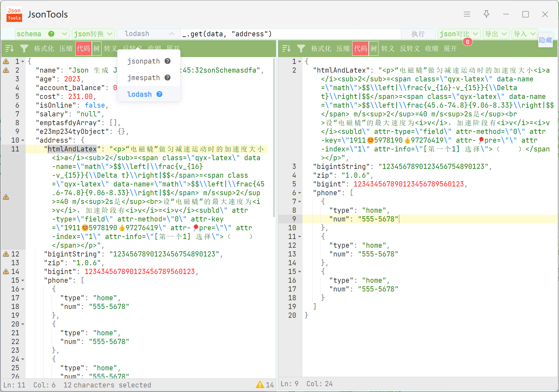
Task: Click 压缩 compress in left editor toolbar
Action: click(66, 49)
